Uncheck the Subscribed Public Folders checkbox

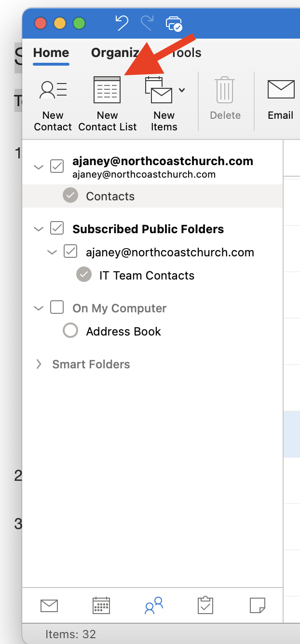tap(57, 228)
